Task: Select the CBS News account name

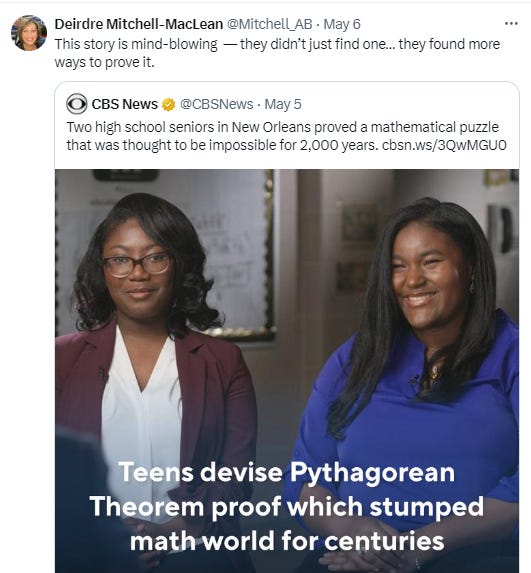Action: pyautogui.click(x=125, y=104)
